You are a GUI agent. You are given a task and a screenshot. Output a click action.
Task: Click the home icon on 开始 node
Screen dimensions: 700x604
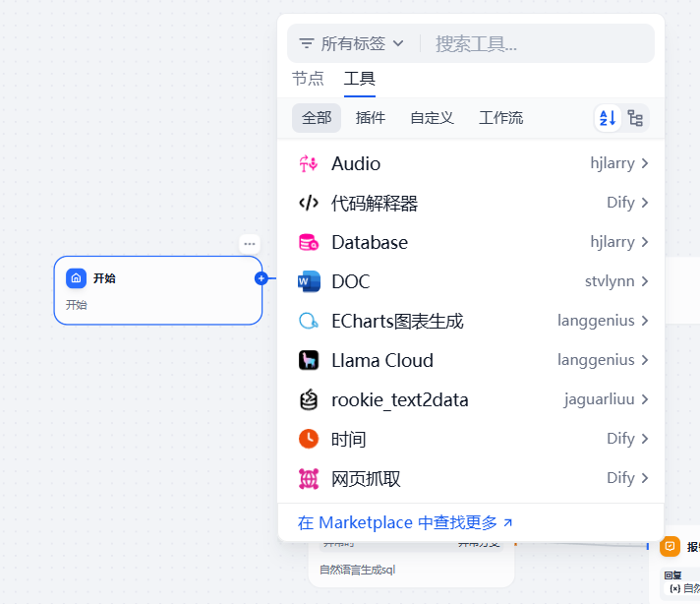76,277
